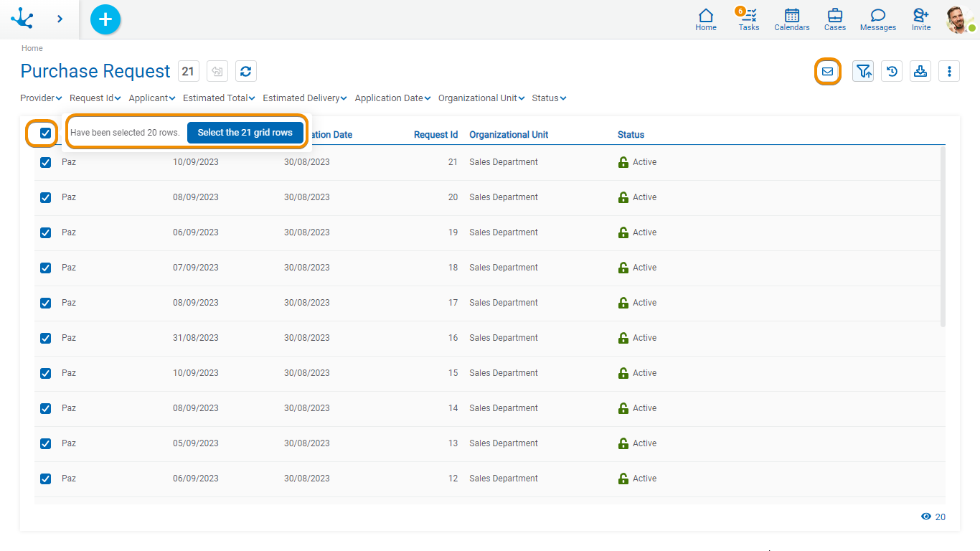Viewport: 980px width, 551px height.
Task: Open the Calendars icon in top bar
Action: [x=791, y=19]
